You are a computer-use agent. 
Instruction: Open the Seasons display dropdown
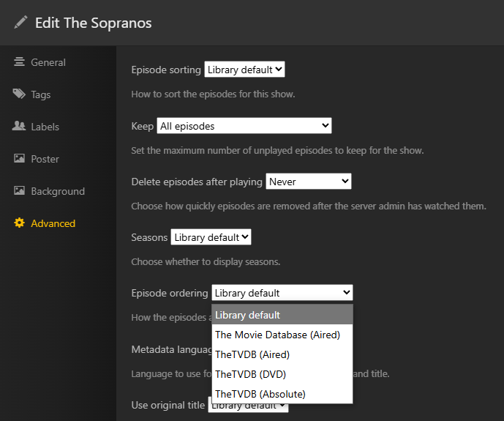[x=211, y=237]
